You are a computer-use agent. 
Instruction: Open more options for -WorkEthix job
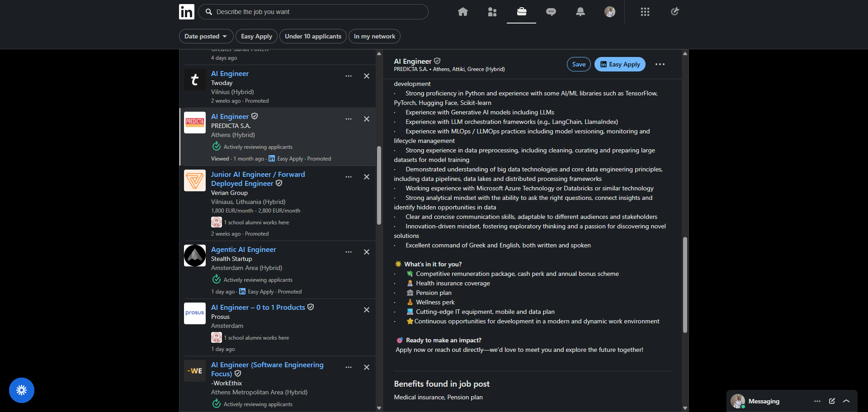349,367
